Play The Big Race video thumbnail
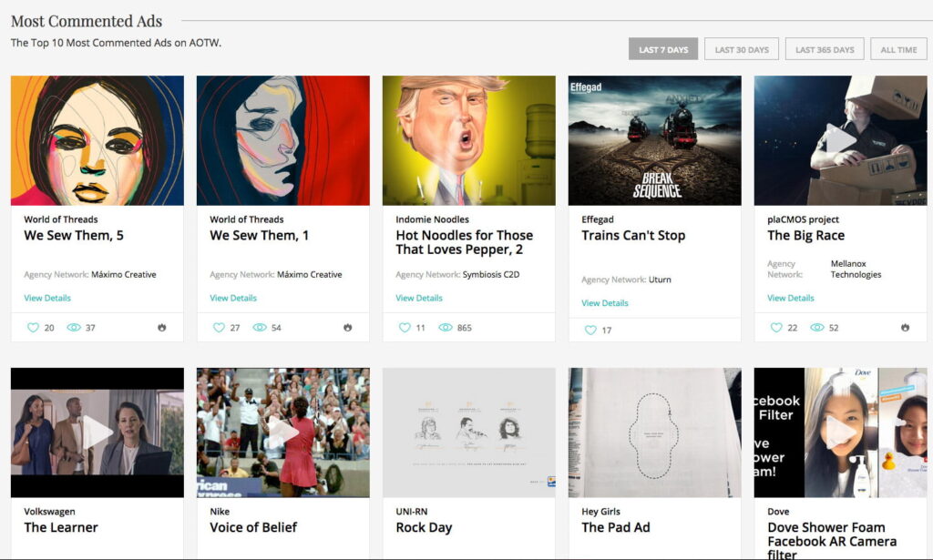Screen dimensions: 933x560 coord(840,140)
